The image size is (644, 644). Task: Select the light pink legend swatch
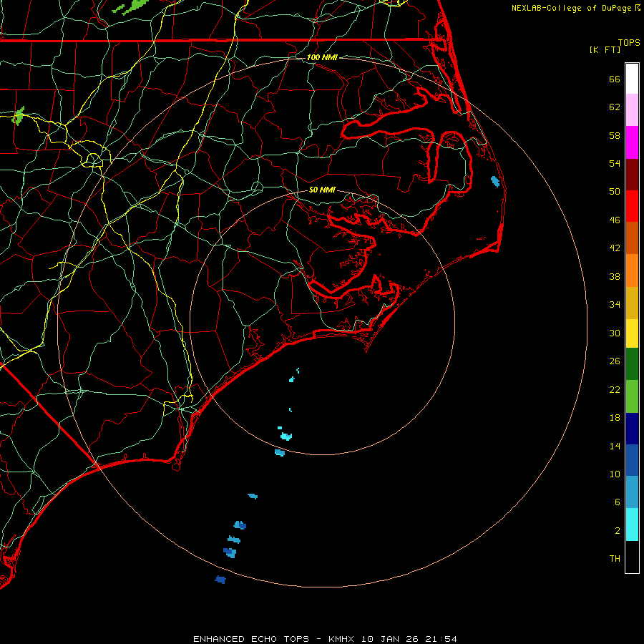(x=632, y=110)
